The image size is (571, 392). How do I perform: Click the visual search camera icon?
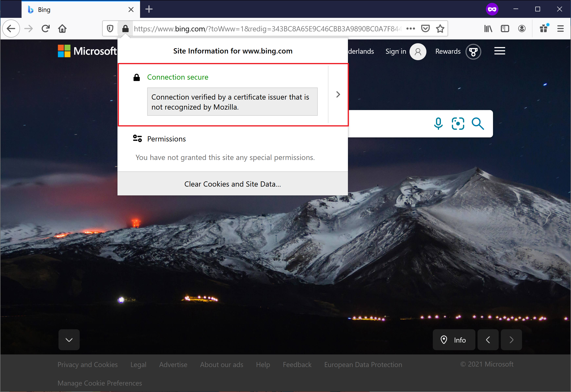tap(458, 124)
